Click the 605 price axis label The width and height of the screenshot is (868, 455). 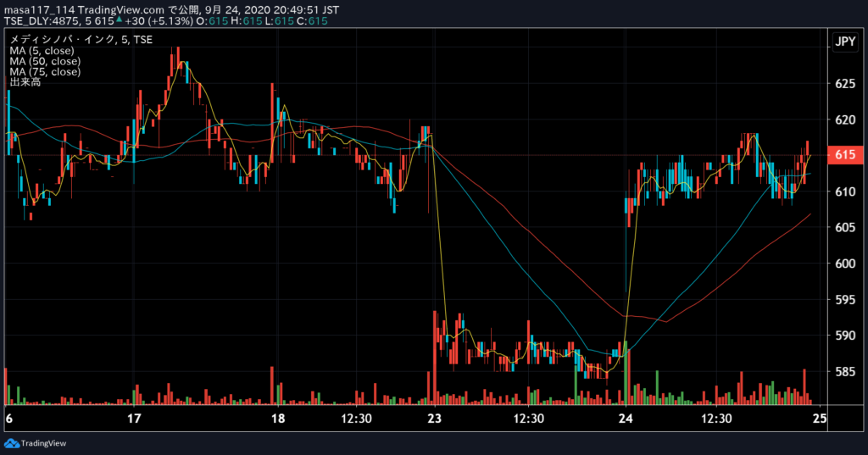coord(845,227)
